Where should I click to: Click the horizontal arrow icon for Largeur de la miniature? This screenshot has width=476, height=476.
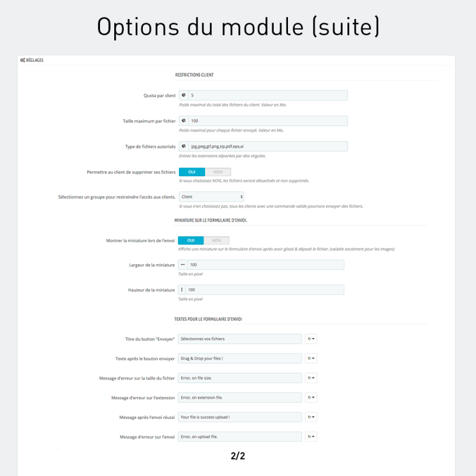tap(184, 264)
